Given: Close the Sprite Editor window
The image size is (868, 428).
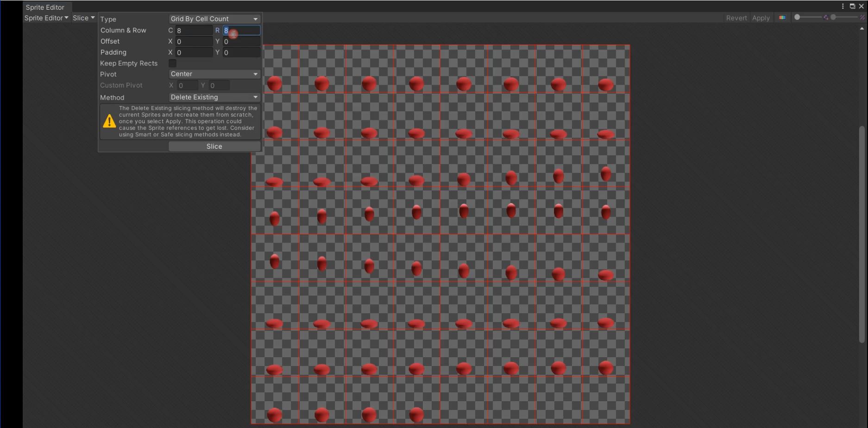Looking at the screenshot, I should (x=862, y=6).
